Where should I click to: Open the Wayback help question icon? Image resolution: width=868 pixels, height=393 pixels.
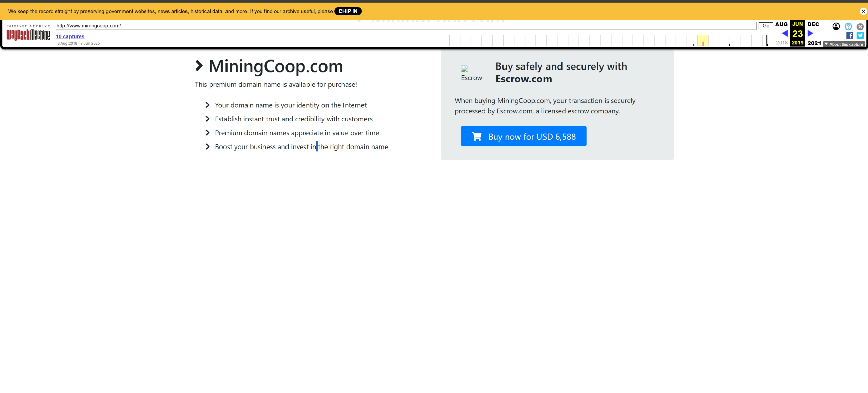[848, 26]
